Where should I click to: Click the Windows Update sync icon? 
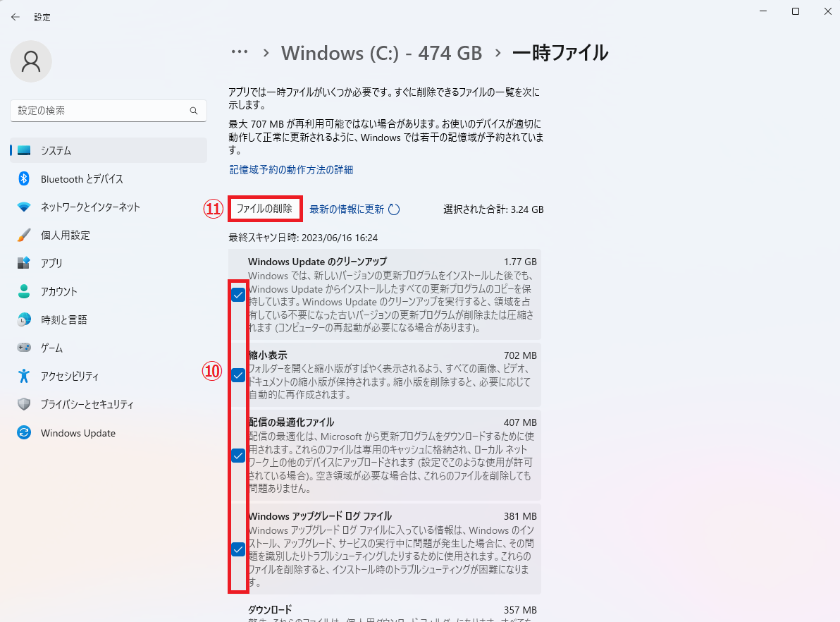[x=24, y=432]
